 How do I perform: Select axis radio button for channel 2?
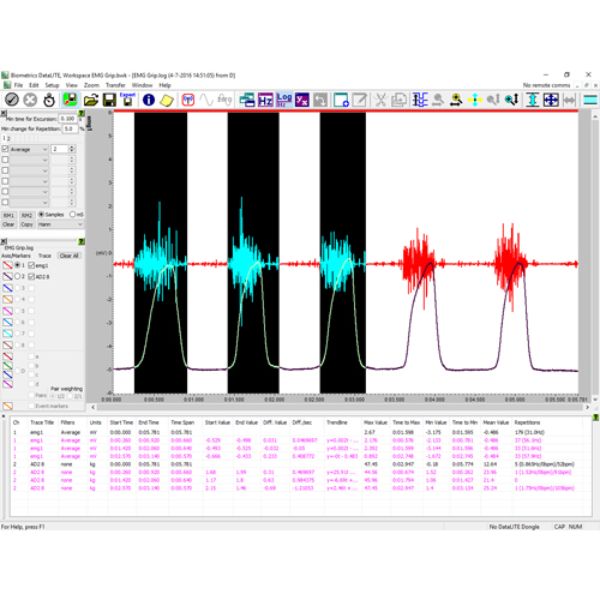18,276
